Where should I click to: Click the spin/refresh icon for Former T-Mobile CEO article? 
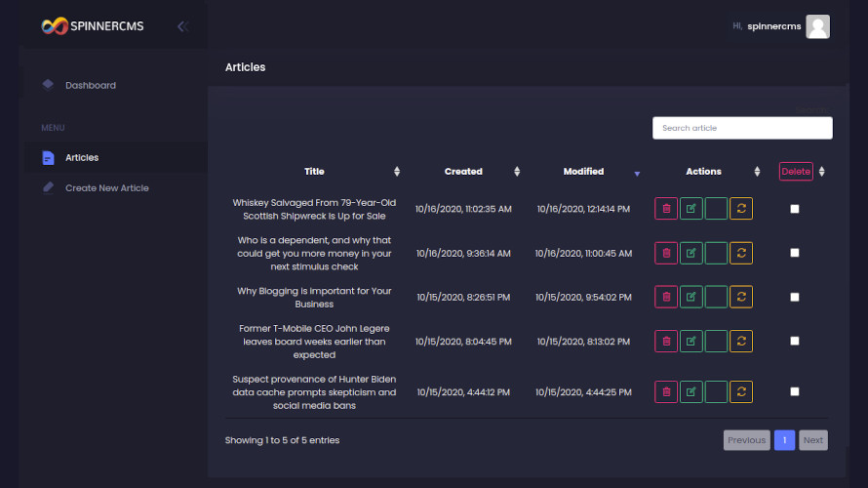(x=740, y=342)
